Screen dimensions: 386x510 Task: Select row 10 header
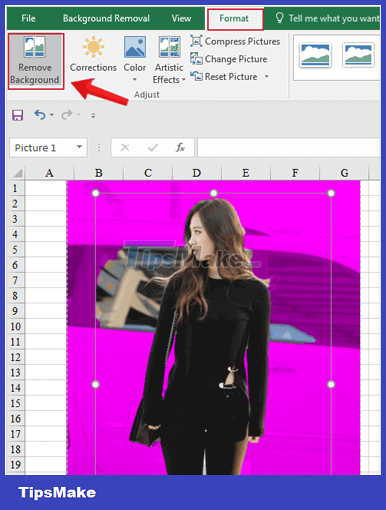(16, 326)
